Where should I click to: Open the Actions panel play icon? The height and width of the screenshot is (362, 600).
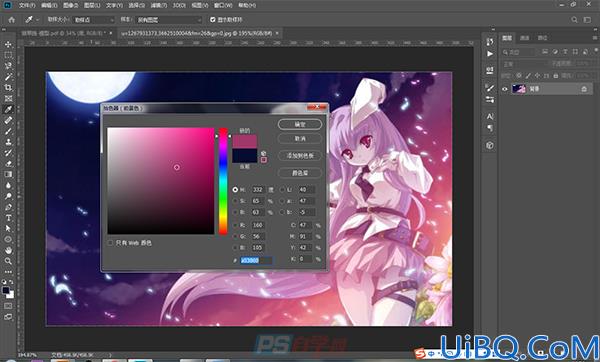(490, 54)
